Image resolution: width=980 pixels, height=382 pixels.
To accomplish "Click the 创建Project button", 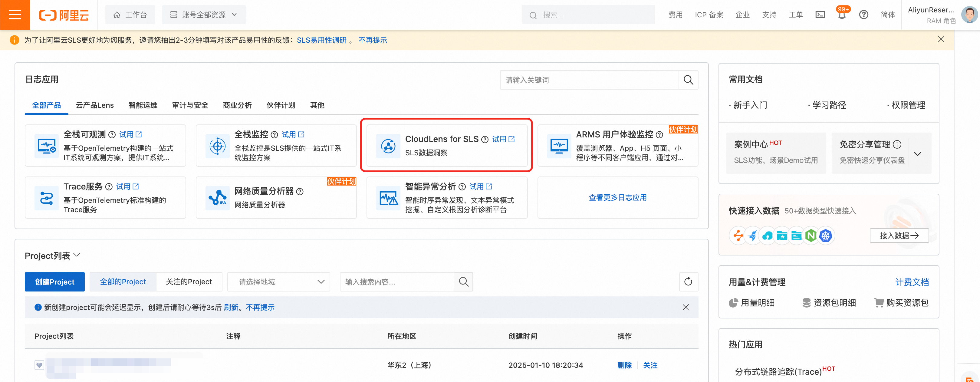I will point(55,282).
